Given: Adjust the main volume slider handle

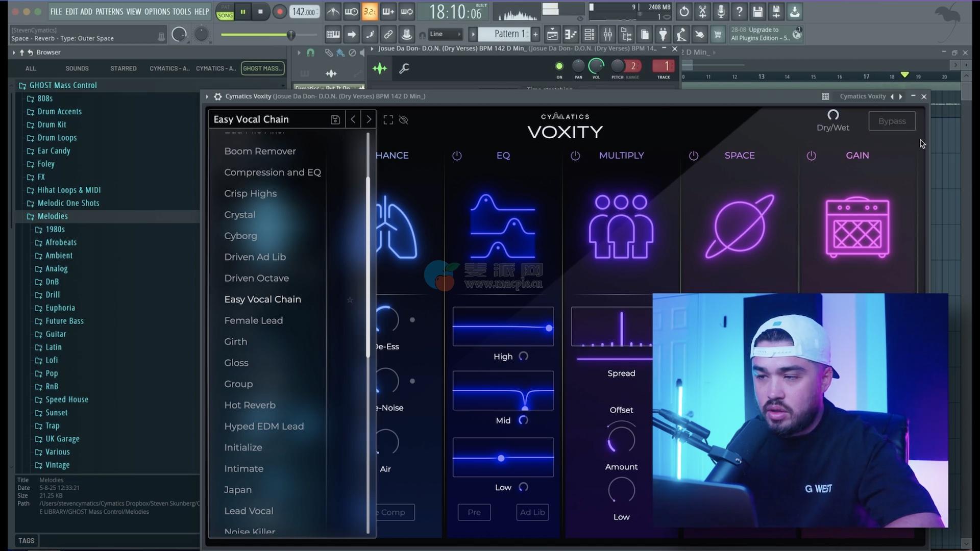Looking at the screenshot, I should [290, 35].
